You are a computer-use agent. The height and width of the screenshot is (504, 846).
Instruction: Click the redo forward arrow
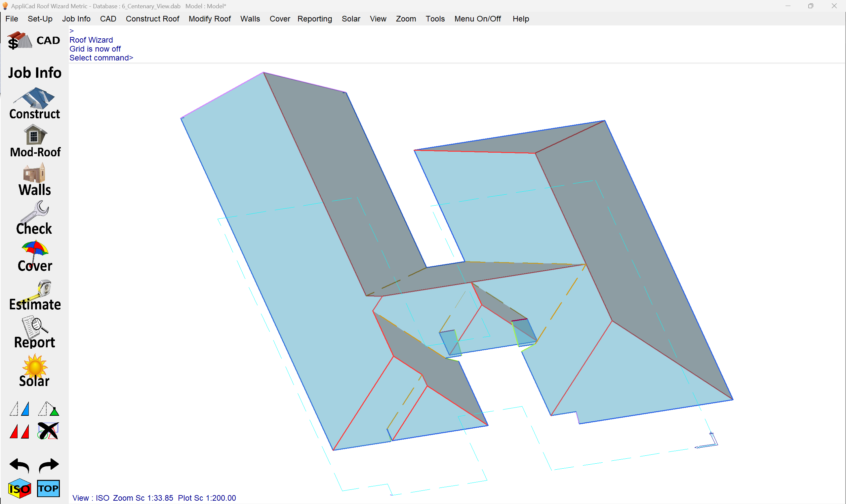tap(49, 465)
